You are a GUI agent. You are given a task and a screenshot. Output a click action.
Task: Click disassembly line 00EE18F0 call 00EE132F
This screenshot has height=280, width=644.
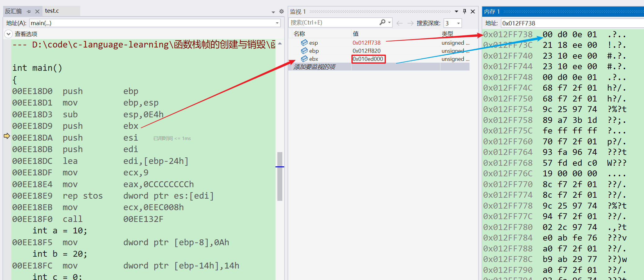(x=88, y=219)
